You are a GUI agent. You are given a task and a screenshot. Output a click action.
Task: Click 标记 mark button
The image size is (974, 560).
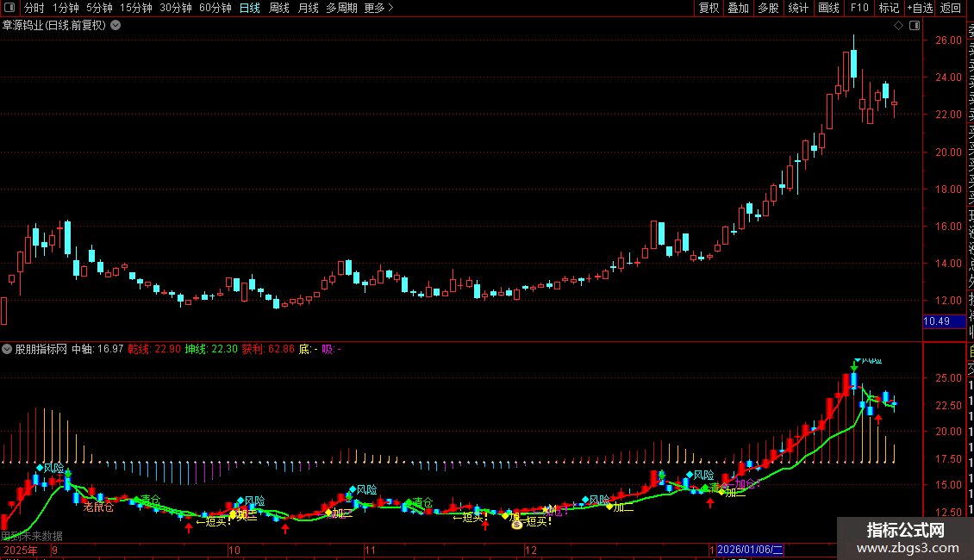click(889, 8)
